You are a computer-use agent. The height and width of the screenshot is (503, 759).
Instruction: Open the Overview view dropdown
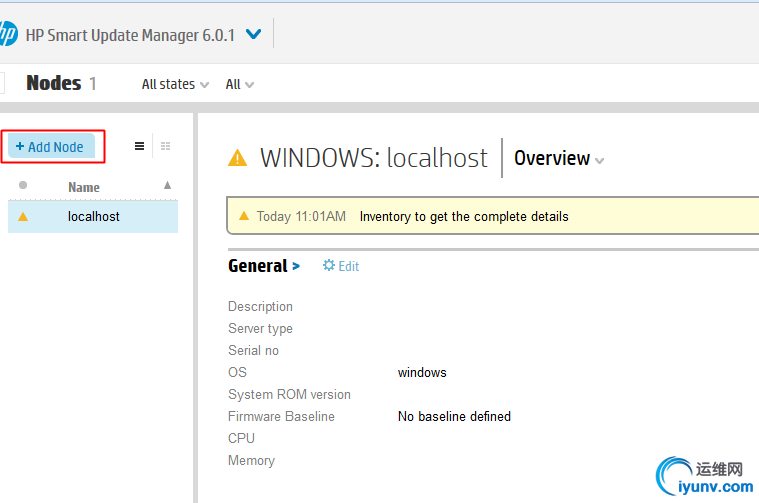pyautogui.click(x=559, y=158)
